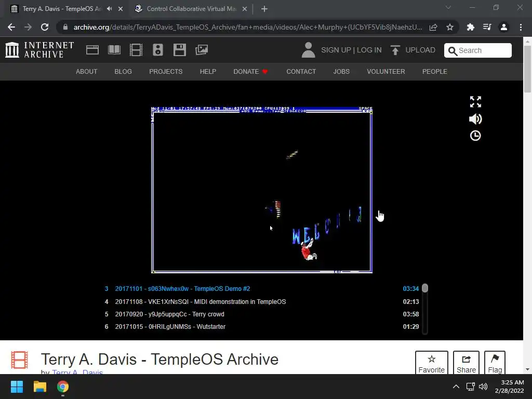Click the TempleOS video player frame
532x399 pixels.
(x=262, y=190)
